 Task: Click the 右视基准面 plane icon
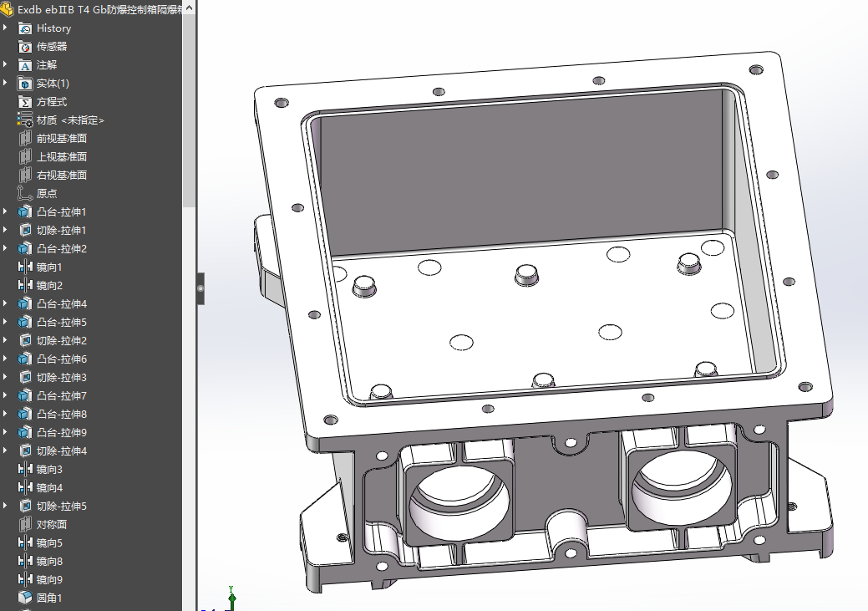pyautogui.click(x=25, y=175)
